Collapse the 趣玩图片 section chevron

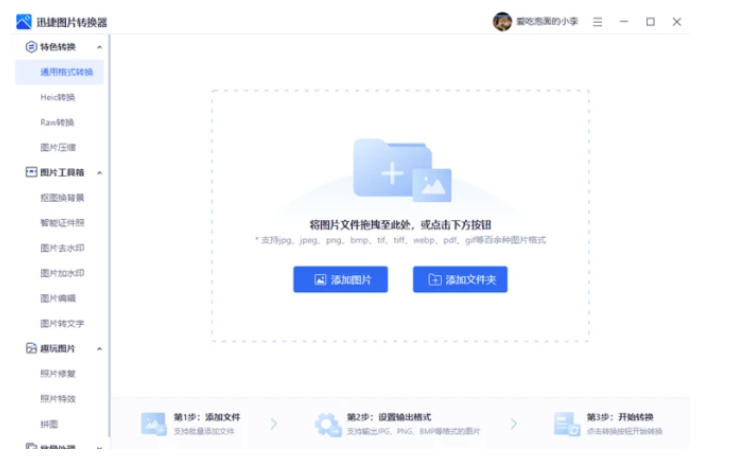click(x=99, y=348)
